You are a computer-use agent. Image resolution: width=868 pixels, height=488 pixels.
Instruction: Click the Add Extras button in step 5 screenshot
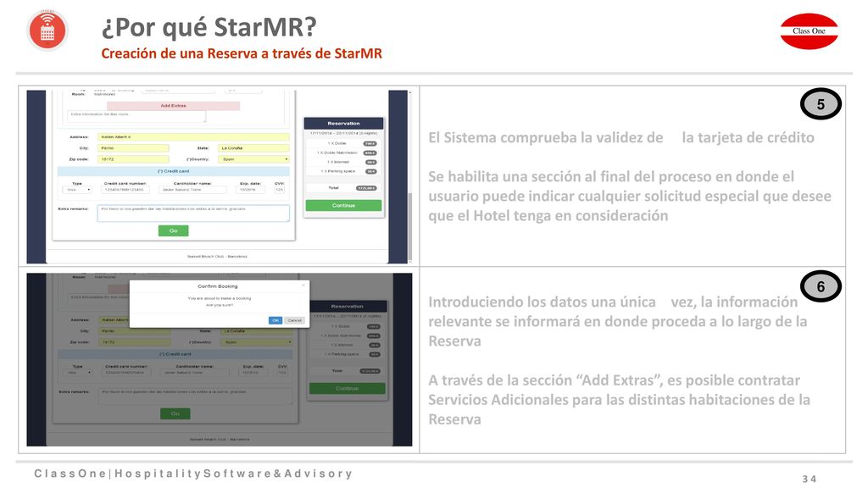173,106
